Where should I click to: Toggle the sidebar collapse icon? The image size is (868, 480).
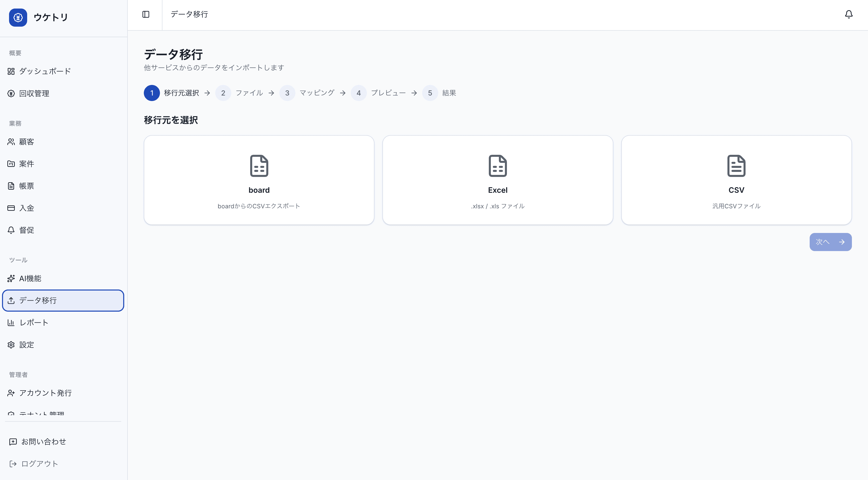click(x=146, y=14)
